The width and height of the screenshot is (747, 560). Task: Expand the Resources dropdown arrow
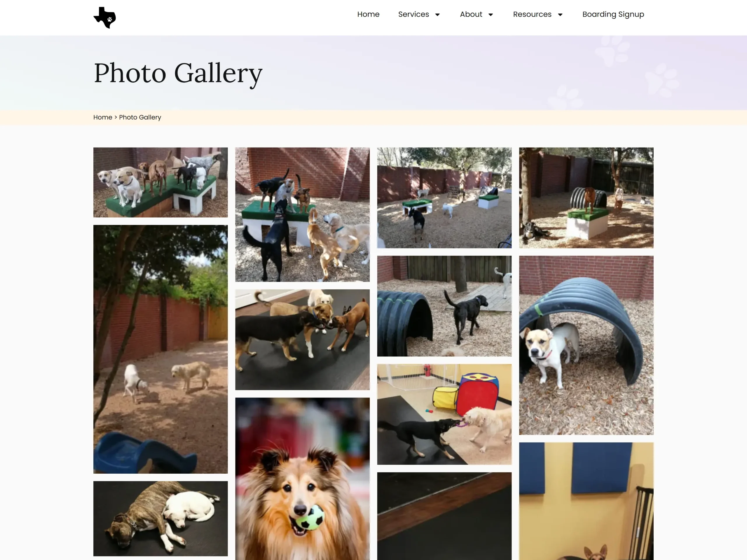pos(560,15)
